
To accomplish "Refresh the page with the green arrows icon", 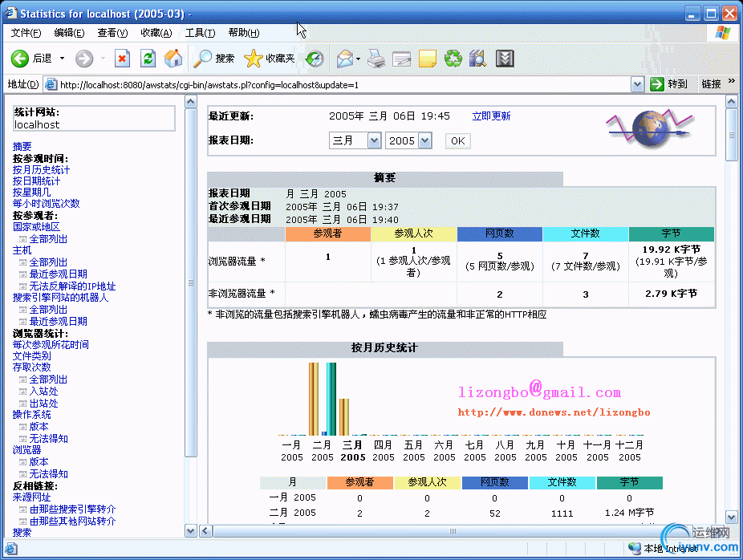I will click(x=148, y=59).
